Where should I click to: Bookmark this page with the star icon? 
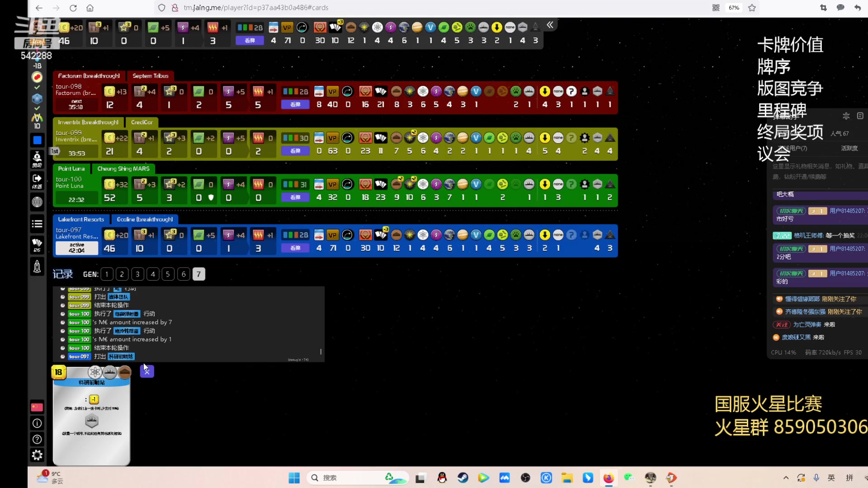point(752,8)
